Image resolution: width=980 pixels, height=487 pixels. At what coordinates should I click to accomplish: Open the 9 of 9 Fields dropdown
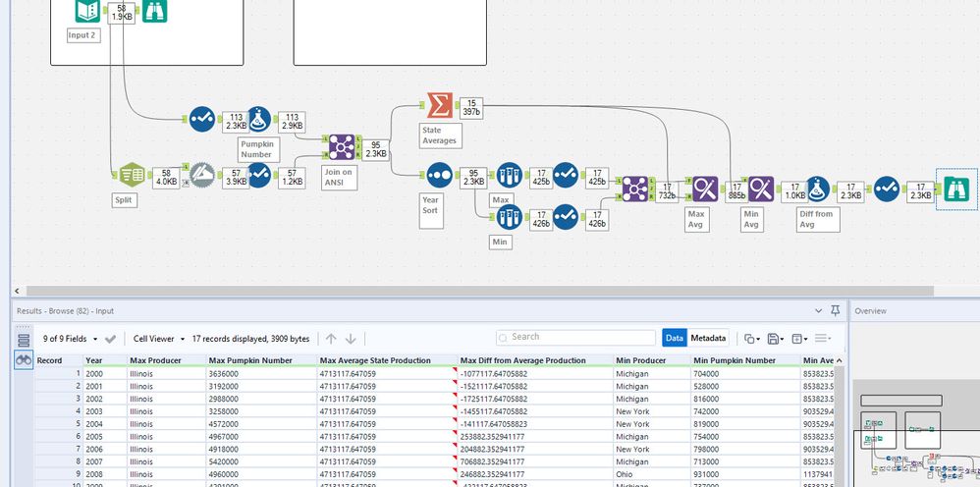pos(70,339)
